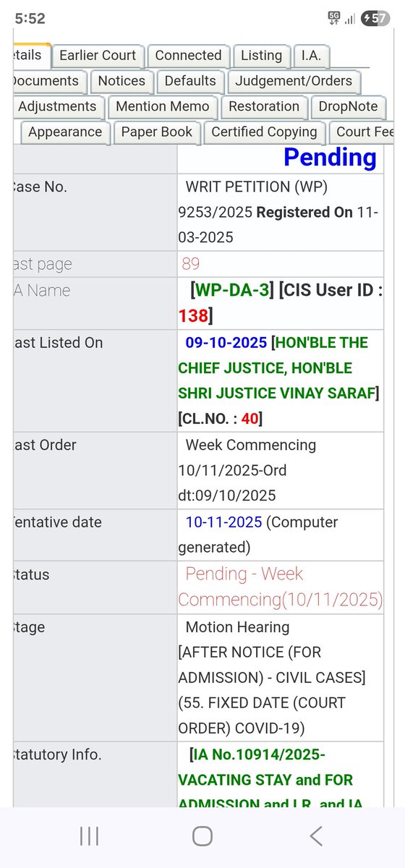Switch to the Notices tab
Screen dimensions: 405x868
[121, 81]
